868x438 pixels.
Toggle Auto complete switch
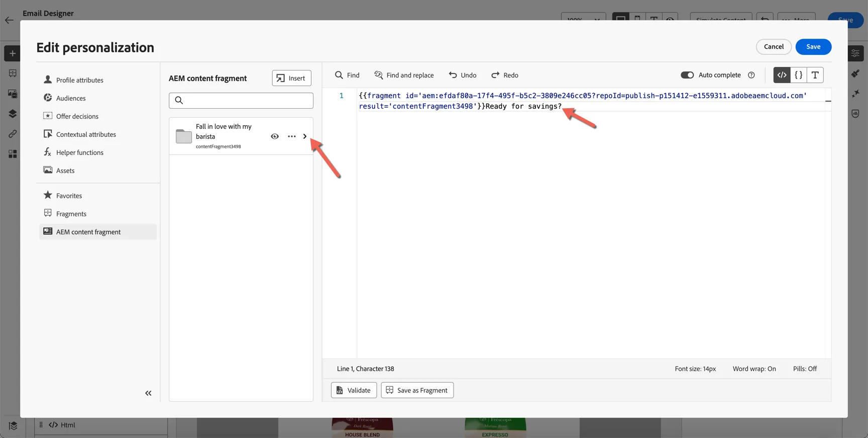tap(687, 75)
